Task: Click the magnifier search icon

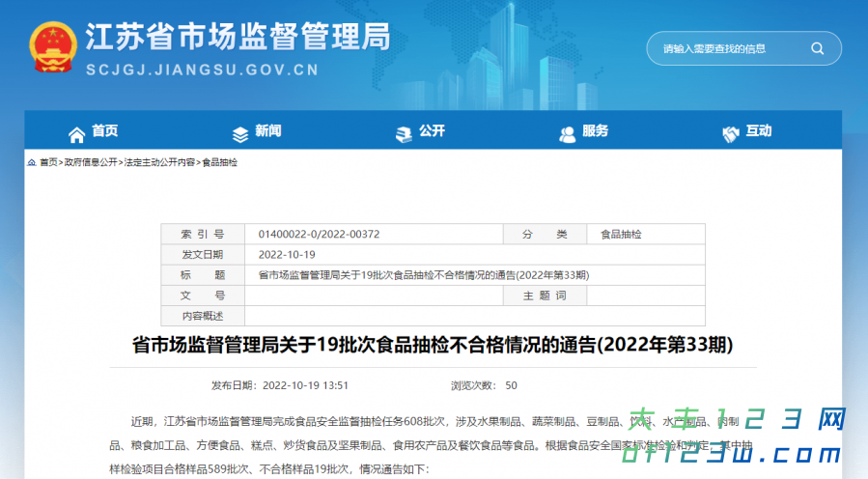Action: [x=817, y=48]
